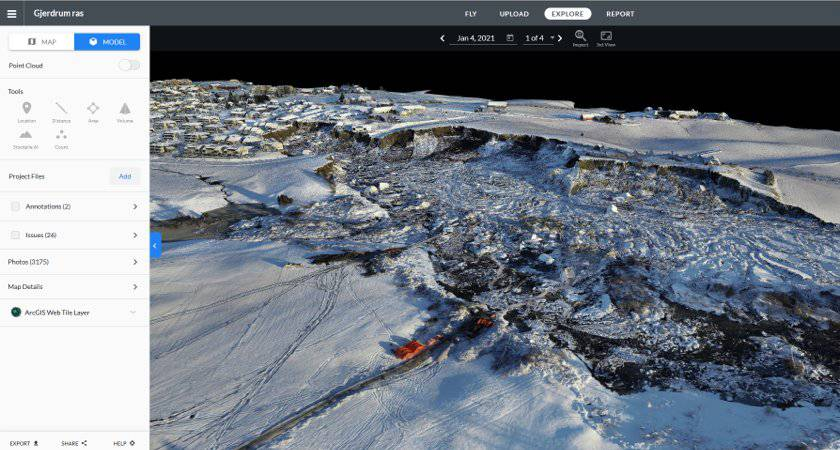Open the REPORT tab
Screen dimensions: 840x450
pyautogui.click(x=620, y=14)
